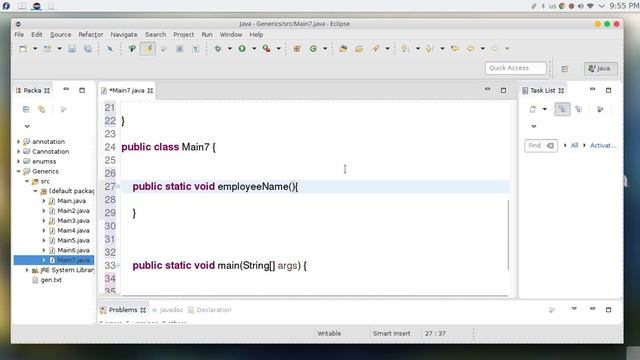Click the All link in Task List

[574, 146]
